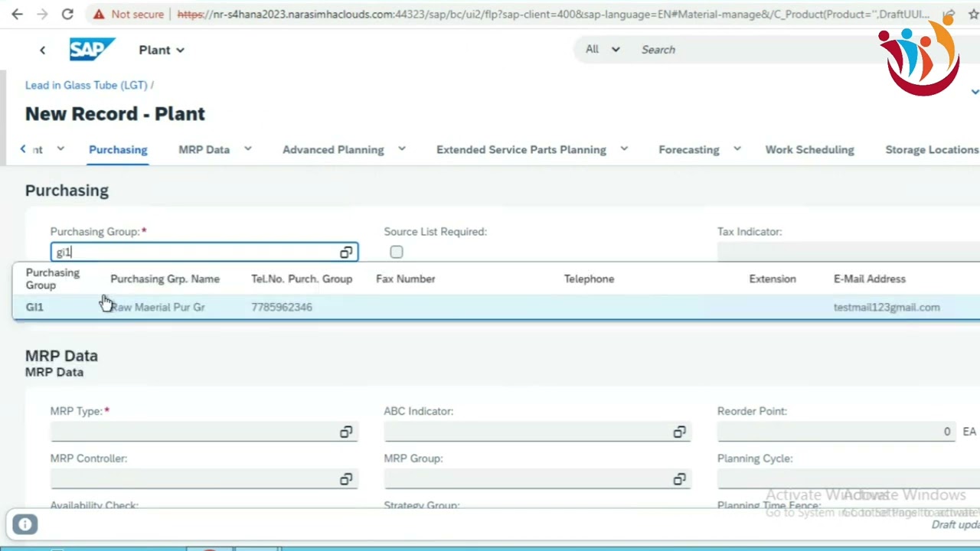Switch to the Forecasting tab
Viewport: 980px width, 551px height.
(x=688, y=149)
